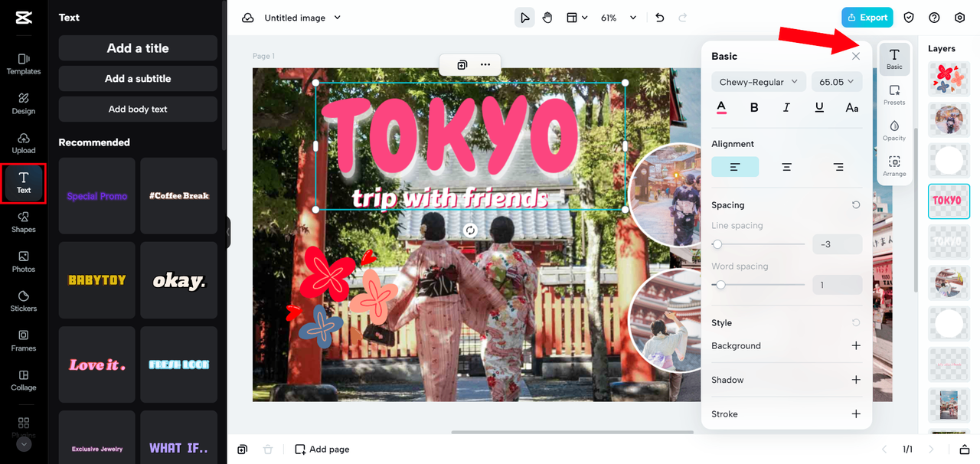Switch to the Presets tab
The height and width of the screenshot is (464, 980).
pos(894,95)
